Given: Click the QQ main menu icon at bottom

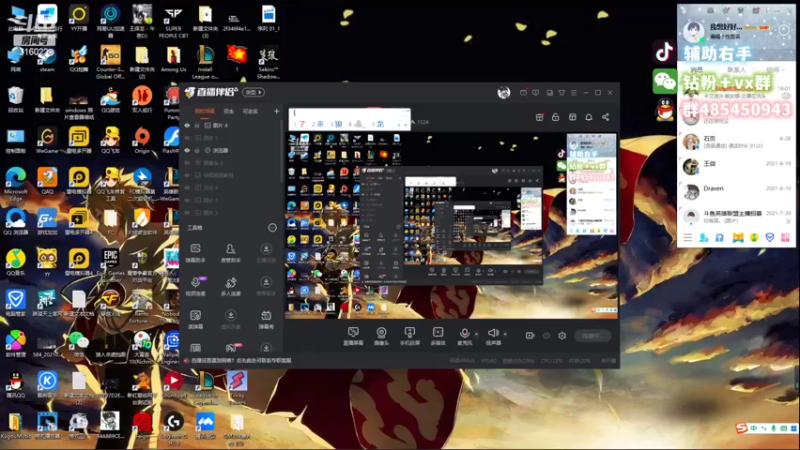Looking at the screenshot, I should (688, 238).
